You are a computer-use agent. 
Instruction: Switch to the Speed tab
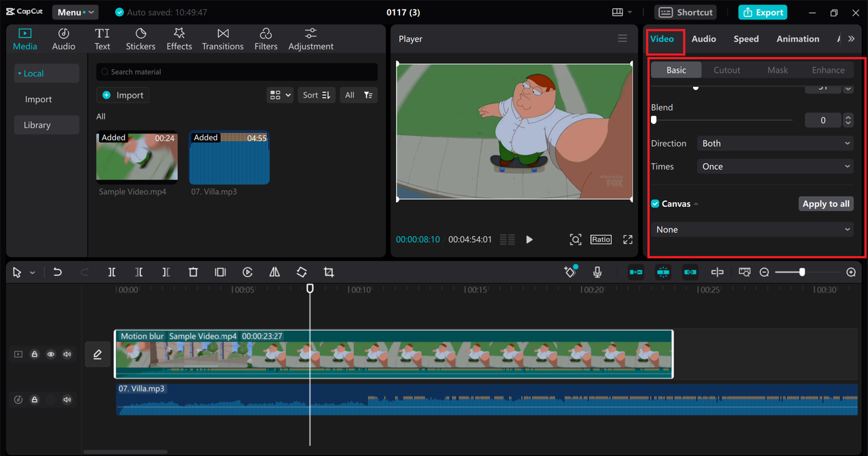pyautogui.click(x=746, y=39)
